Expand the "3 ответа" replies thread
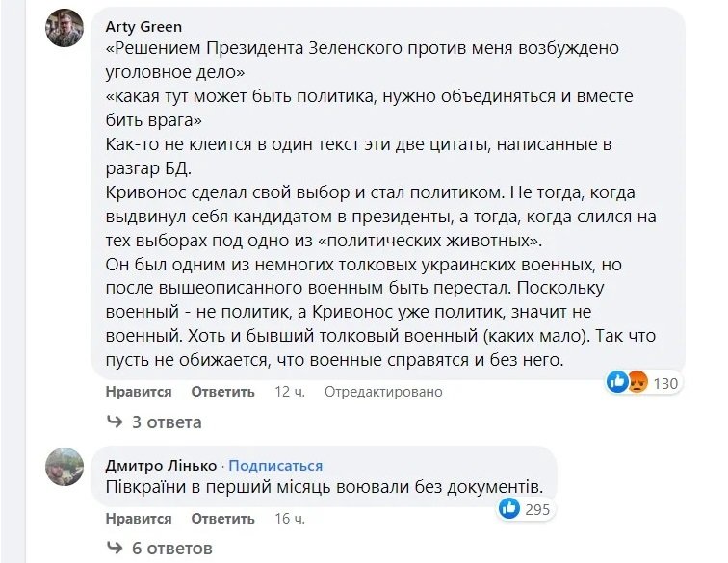This screenshot has height=563, width=728. pos(167,422)
